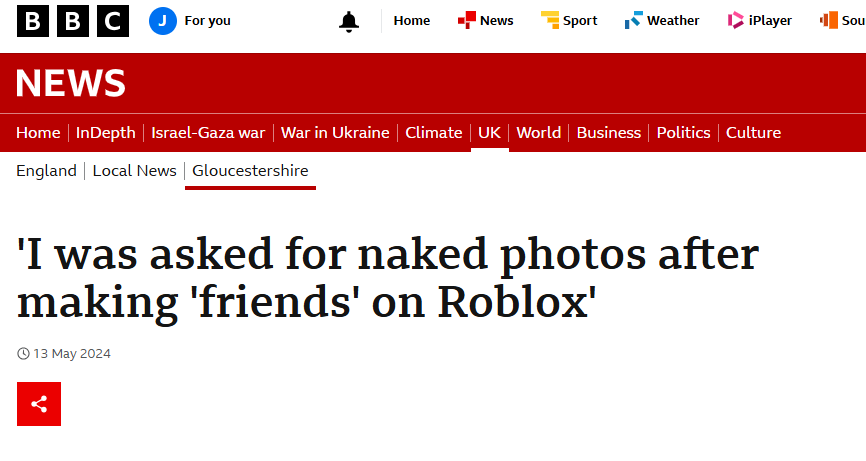Go to the Culture section
866x461 pixels.
[753, 133]
